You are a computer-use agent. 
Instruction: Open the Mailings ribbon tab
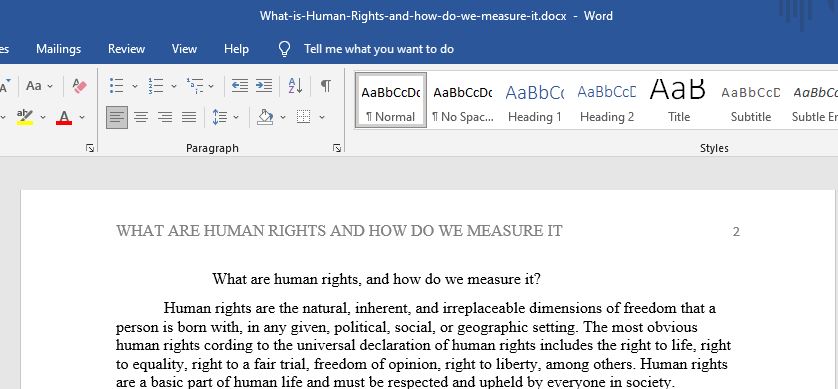(x=58, y=49)
